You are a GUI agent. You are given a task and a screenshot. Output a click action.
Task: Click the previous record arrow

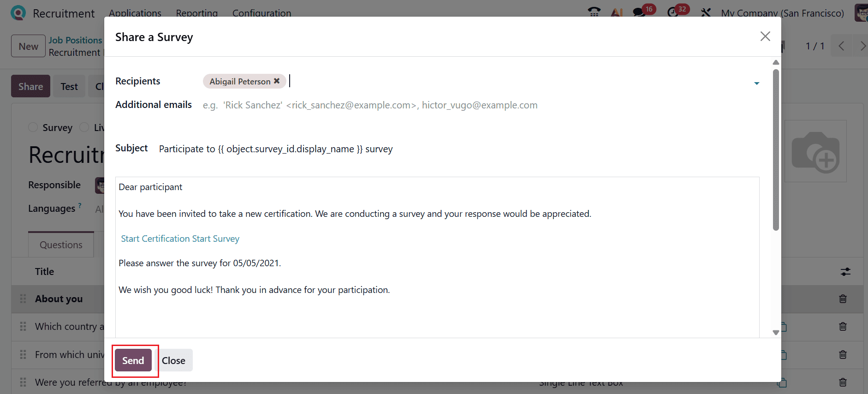point(841,46)
